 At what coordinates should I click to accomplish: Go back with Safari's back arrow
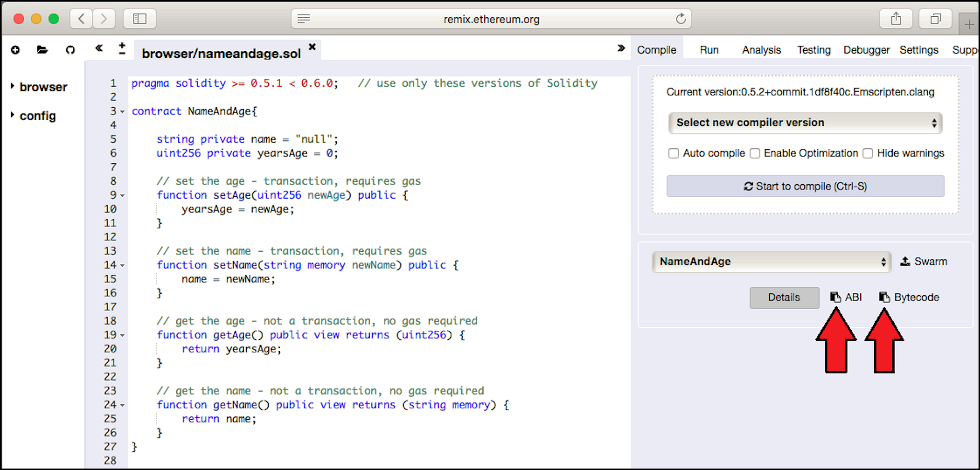[81, 19]
